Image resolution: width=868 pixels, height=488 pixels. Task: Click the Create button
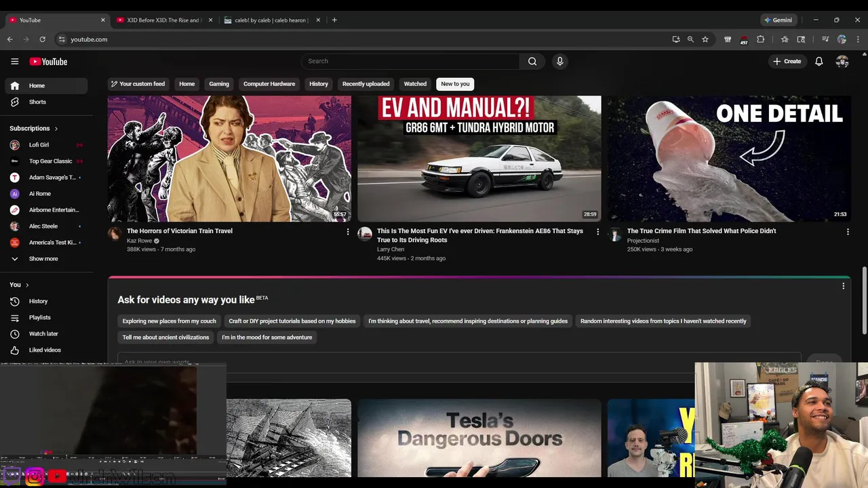[787, 61]
